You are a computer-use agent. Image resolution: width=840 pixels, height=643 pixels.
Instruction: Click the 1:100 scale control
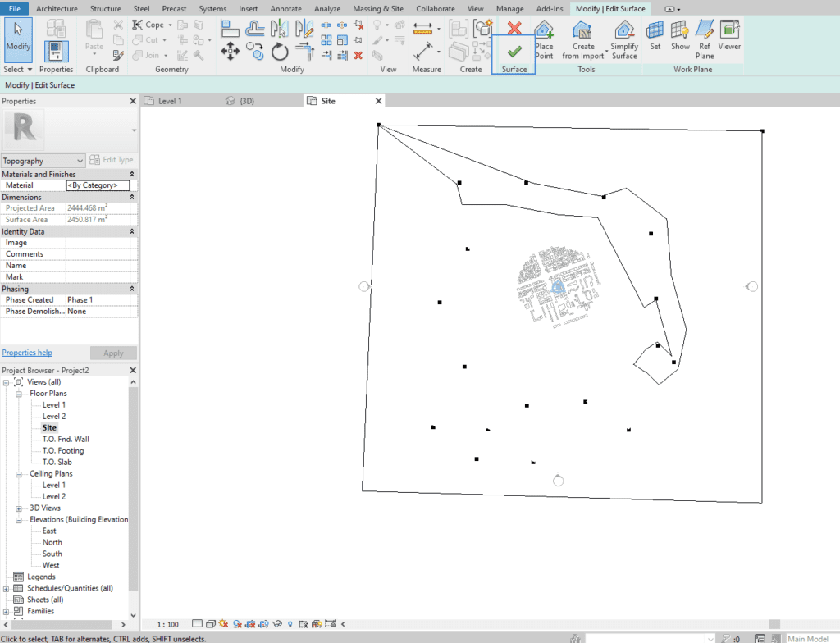(x=167, y=624)
